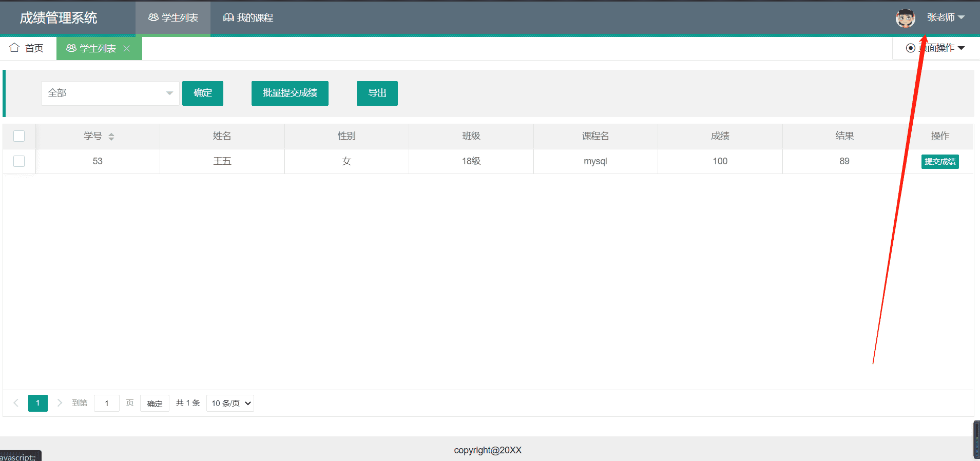Viewport: 980px width, 461px height.
Task: Click the green 确定 filter button
Action: pos(203,93)
